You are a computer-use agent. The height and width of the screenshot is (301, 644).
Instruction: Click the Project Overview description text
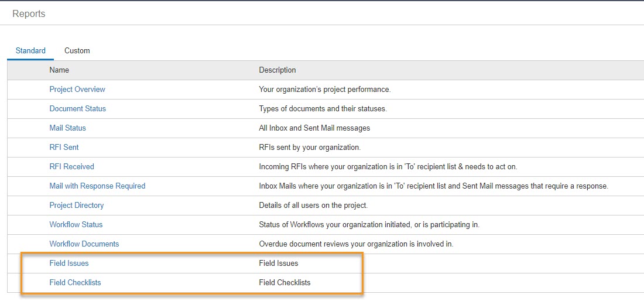[x=324, y=89]
